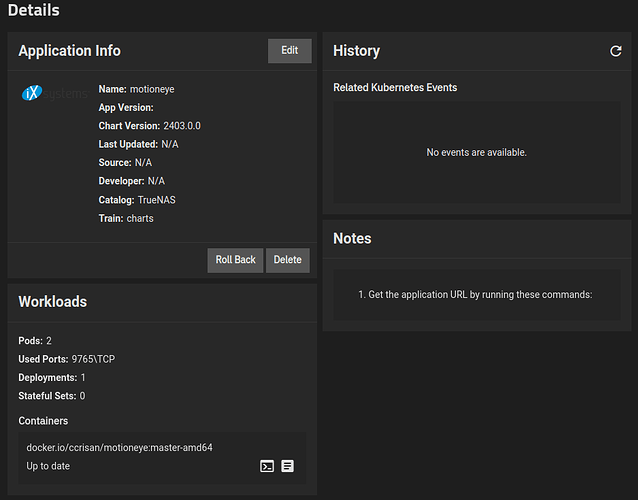Click the Application Info card title

click(69, 51)
